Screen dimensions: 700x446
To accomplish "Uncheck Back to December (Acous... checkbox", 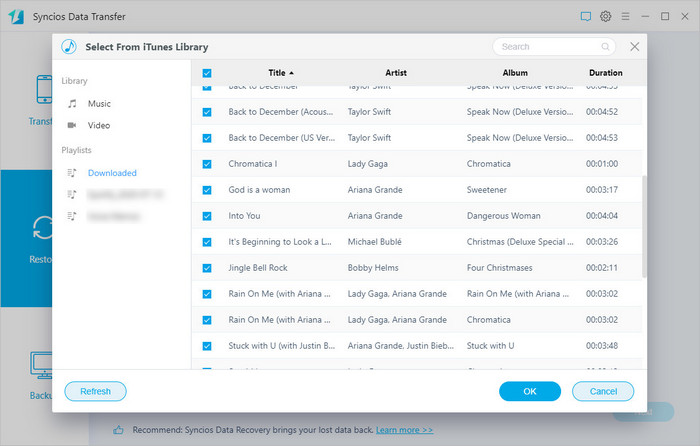I will click(207, 112).
